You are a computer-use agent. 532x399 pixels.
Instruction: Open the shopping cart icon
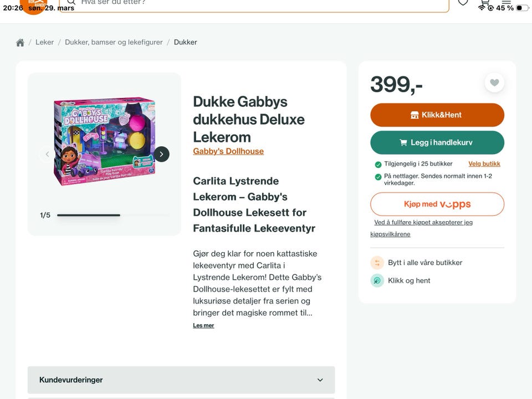point(485,2)
